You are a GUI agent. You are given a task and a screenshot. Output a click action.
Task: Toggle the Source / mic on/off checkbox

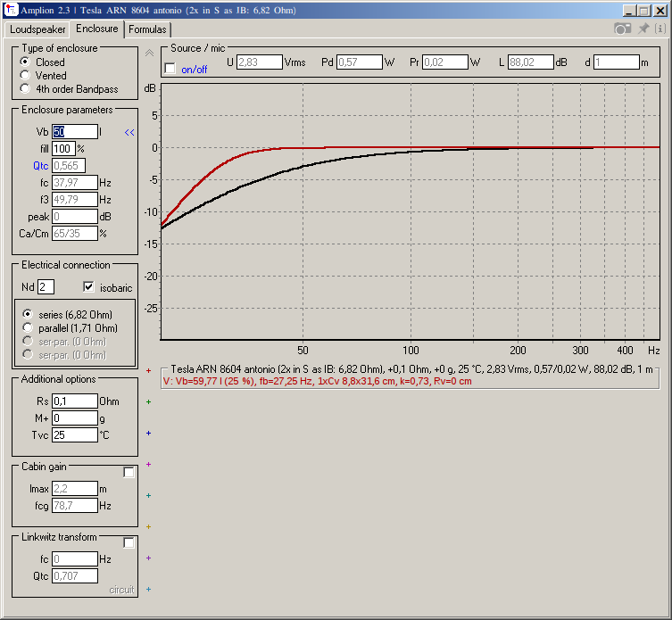pyautogui.click(x=170, y=69)
